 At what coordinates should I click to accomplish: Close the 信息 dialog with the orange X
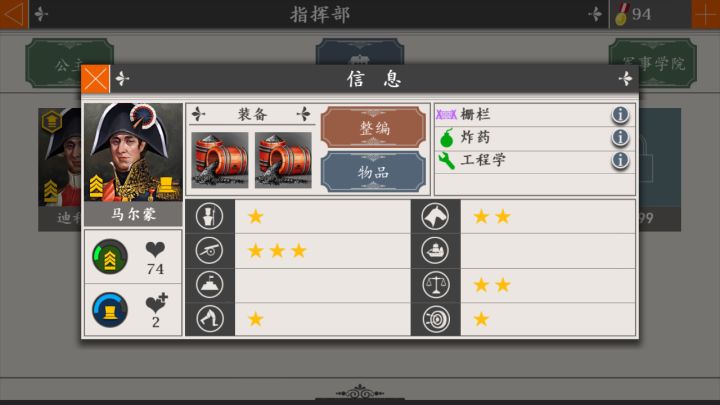pyautogui.click(x=96, y=79)
